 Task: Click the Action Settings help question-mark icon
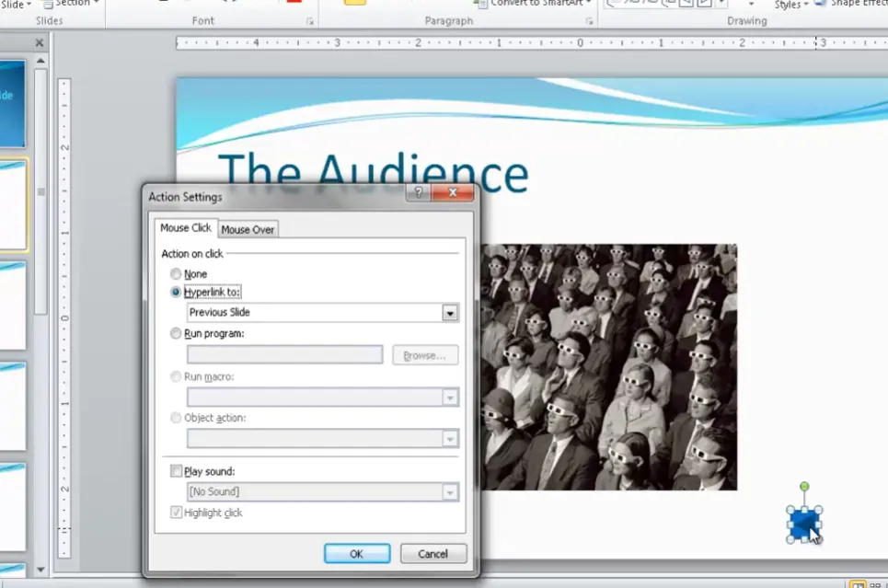[x=419, y=193]
